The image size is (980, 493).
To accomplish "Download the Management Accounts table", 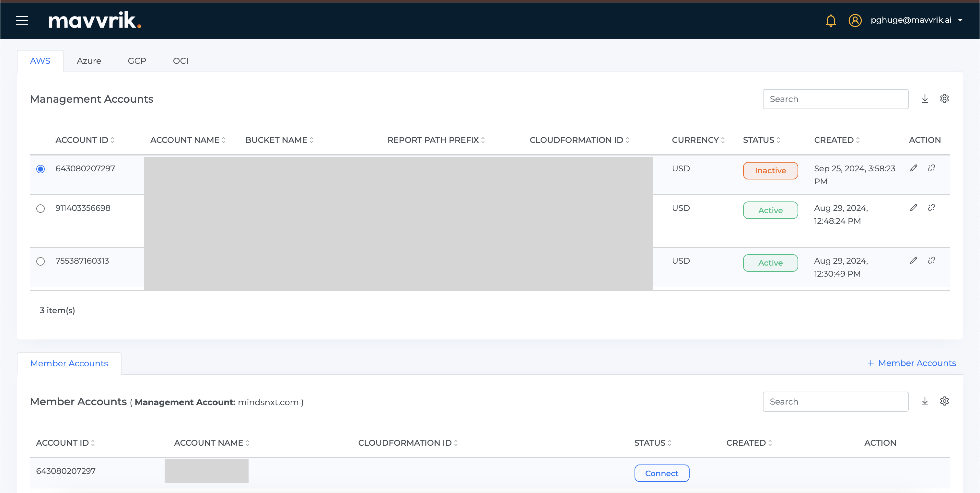I will 925,99.
